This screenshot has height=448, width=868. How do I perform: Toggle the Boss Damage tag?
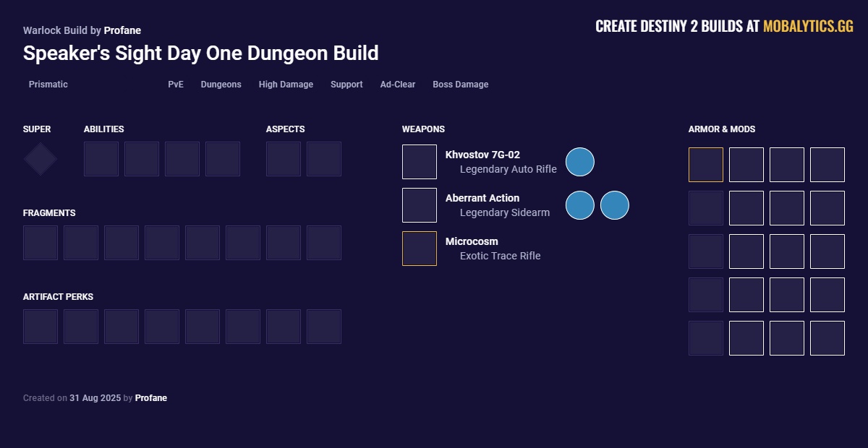[460, 85]
